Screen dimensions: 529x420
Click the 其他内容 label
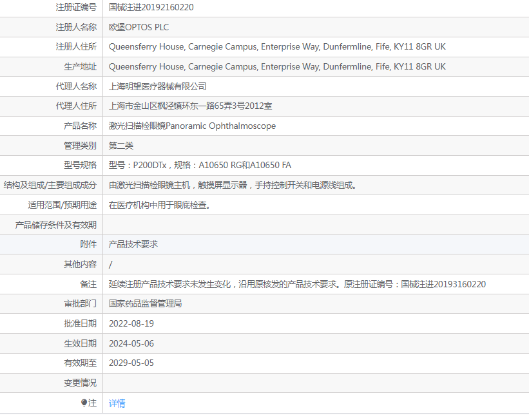pyautogui.click(x=81, y=265)
